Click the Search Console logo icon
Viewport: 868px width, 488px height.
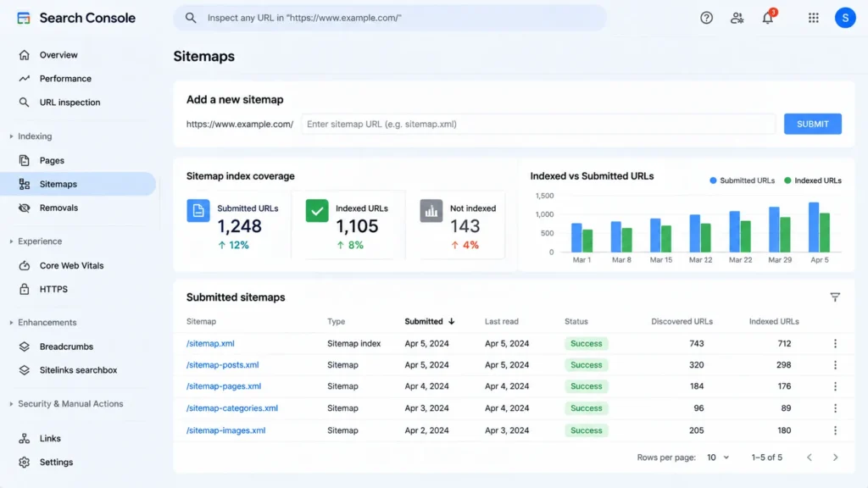pos(23,18)
